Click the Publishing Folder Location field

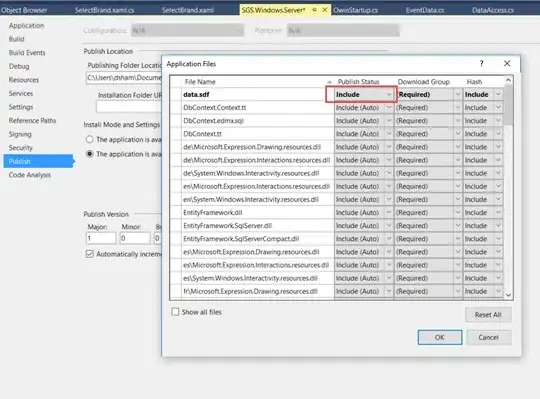(x=124, y=78)
